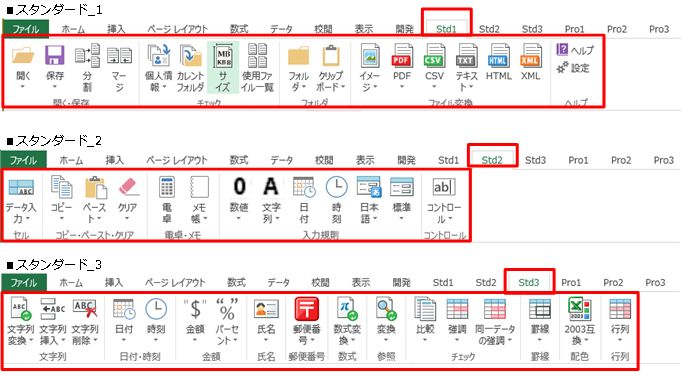Switch to the Std1 ribbon tab in top ribbon
Viewport: 682px width, 372px height.
[446, 29]
